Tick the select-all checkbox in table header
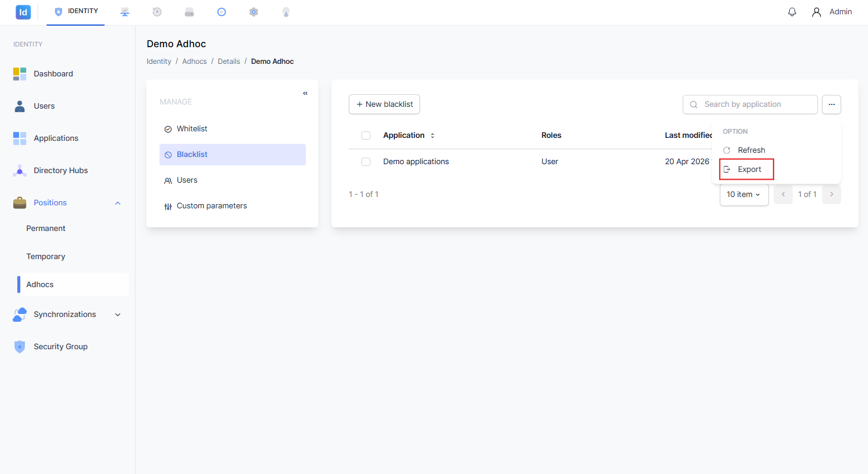The height and width of the screenshot is (474, 868). coord(366,136)
